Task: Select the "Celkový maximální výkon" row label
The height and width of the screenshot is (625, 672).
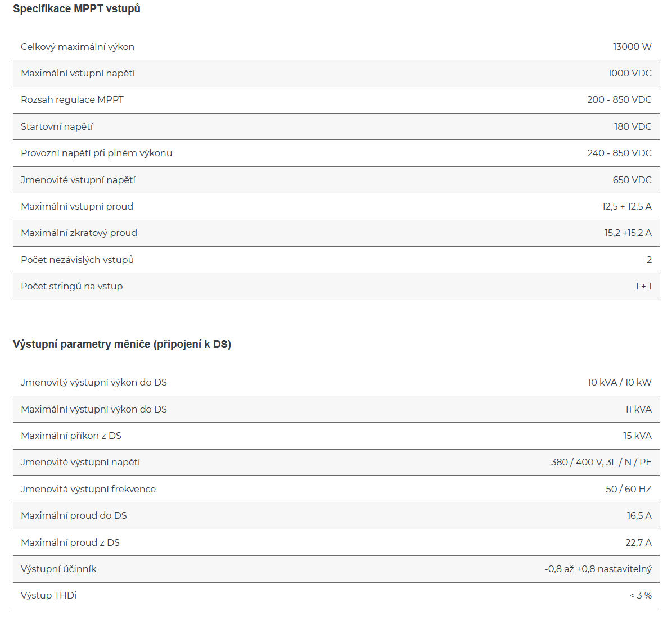Action: tap(78, 47)
